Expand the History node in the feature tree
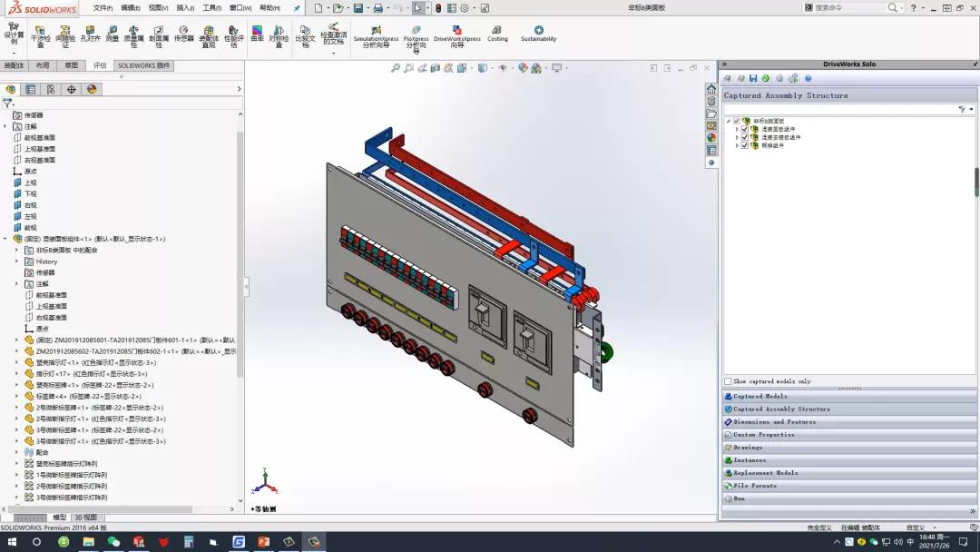 16,261
